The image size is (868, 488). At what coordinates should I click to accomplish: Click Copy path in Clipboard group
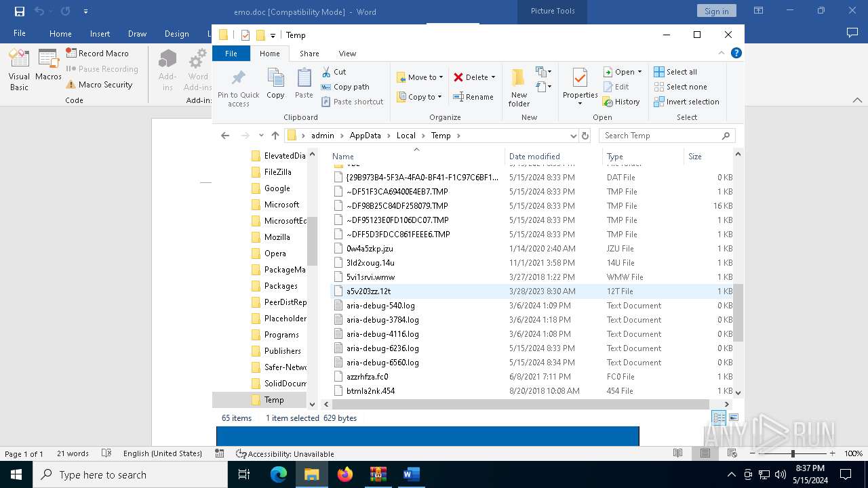coord(345,87)
